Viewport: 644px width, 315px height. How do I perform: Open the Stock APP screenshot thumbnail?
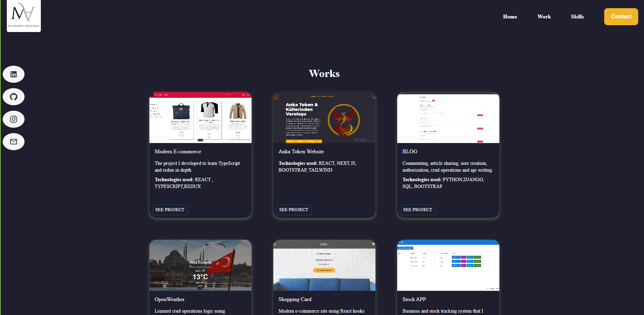pyautogui.click(x=448, y=265)
